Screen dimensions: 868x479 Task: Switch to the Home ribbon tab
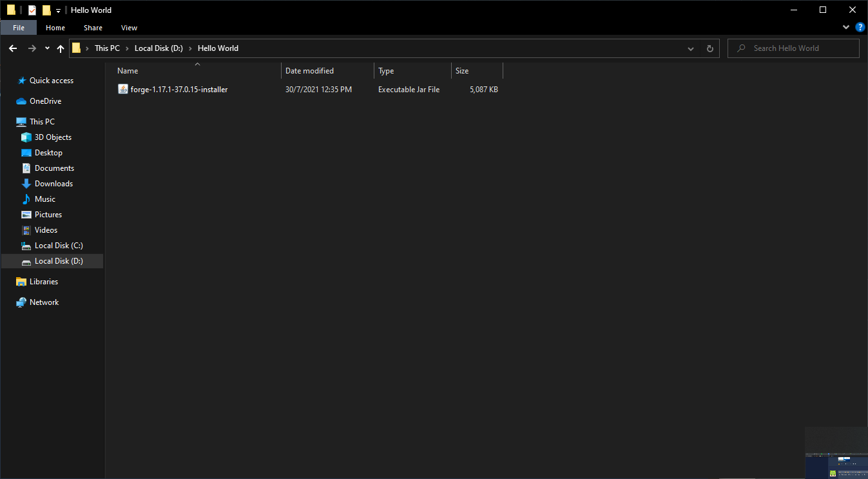[x=55, y=28]
